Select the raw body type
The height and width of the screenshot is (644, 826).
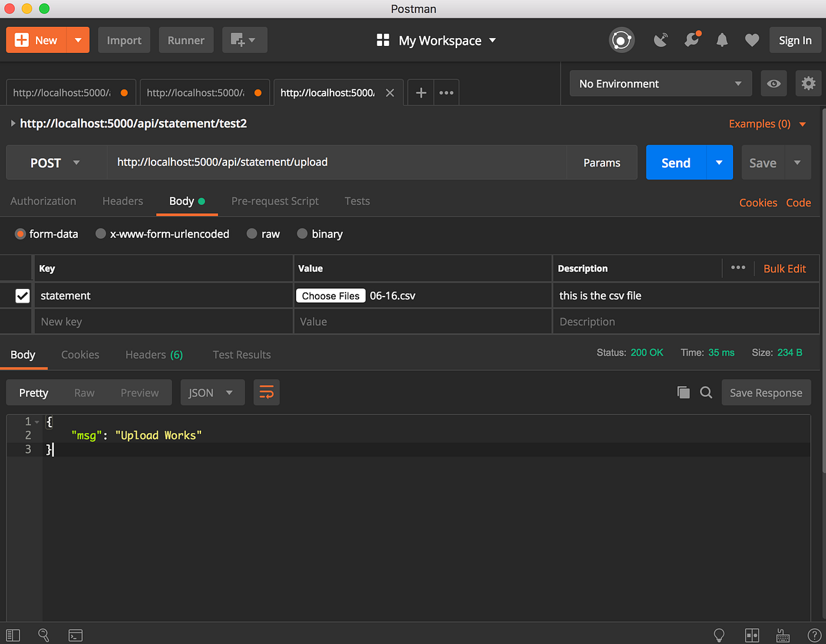coord(252,234)
